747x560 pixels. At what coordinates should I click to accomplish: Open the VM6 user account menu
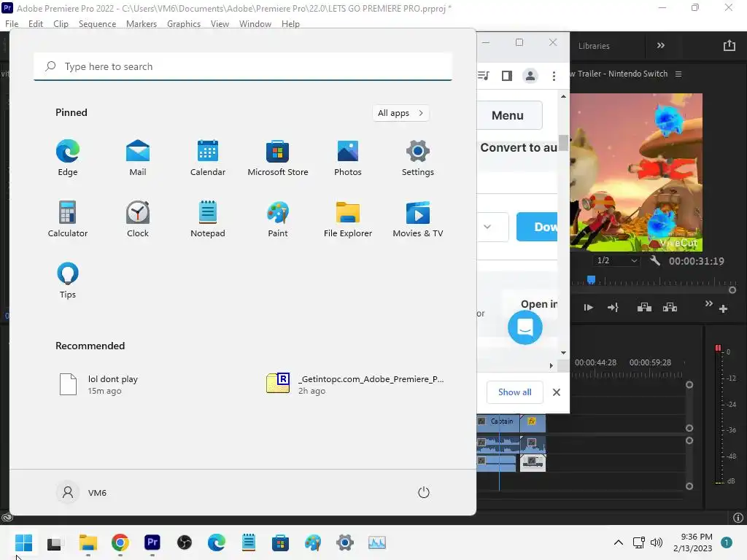pos(82,492)
